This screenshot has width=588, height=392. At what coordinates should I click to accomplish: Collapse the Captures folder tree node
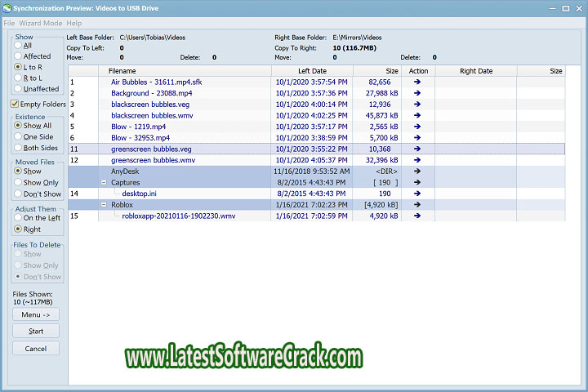pyautogui.click(x=104, y=183)
